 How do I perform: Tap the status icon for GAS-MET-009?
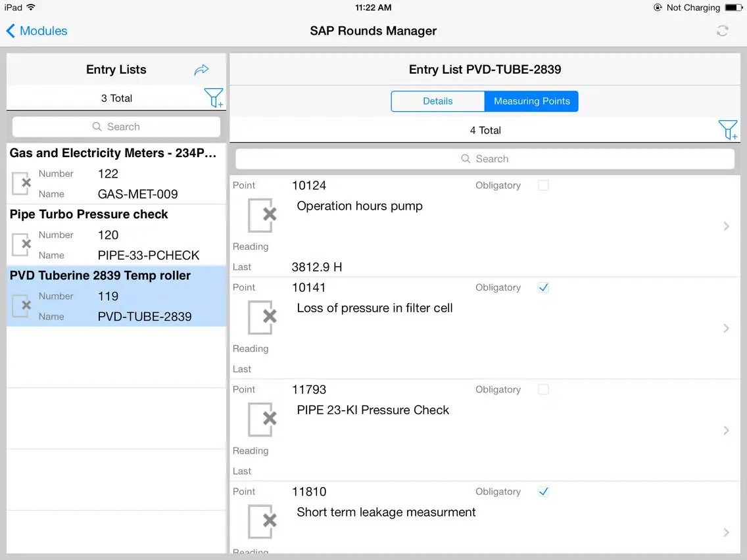(22, 183)
